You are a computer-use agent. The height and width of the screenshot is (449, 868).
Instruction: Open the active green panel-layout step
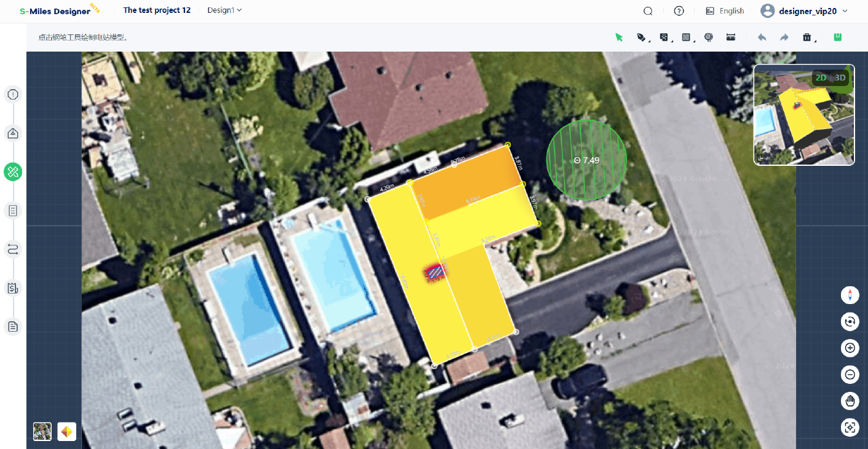click(13, 172)
